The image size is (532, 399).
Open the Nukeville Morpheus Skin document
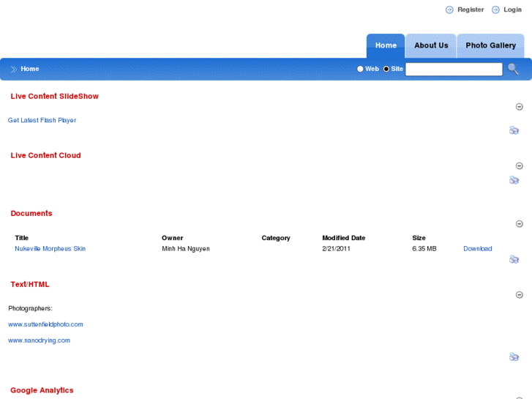[50, 249]
